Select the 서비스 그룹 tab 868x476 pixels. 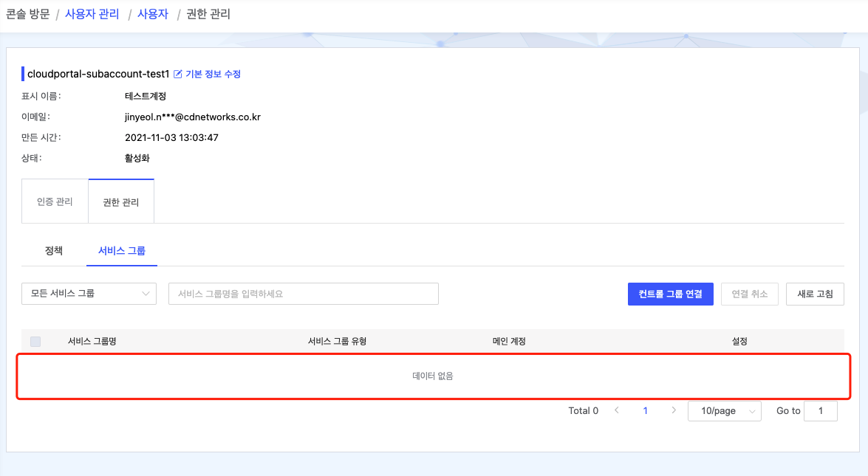click(121, 251)
